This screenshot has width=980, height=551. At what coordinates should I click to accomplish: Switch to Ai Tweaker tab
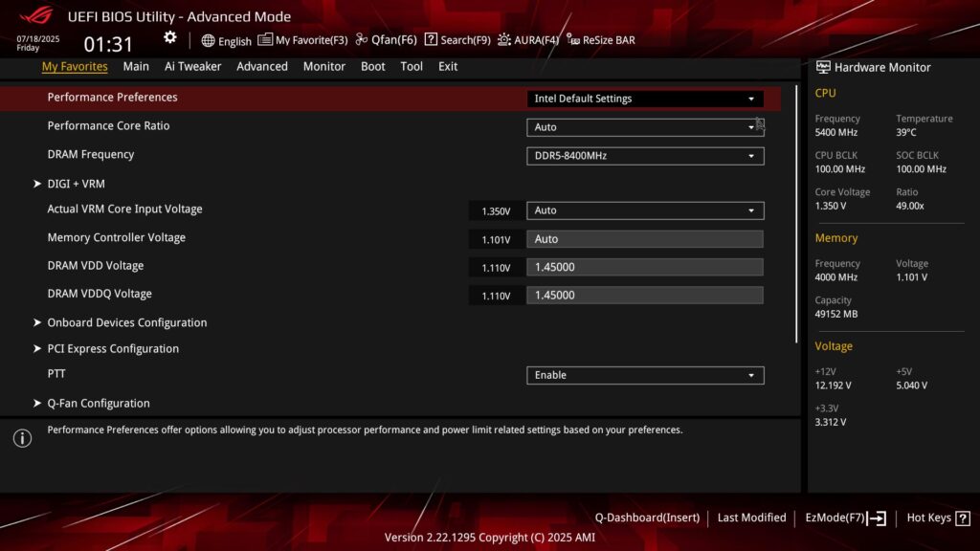pyautogui.click(x=192, y=66)
